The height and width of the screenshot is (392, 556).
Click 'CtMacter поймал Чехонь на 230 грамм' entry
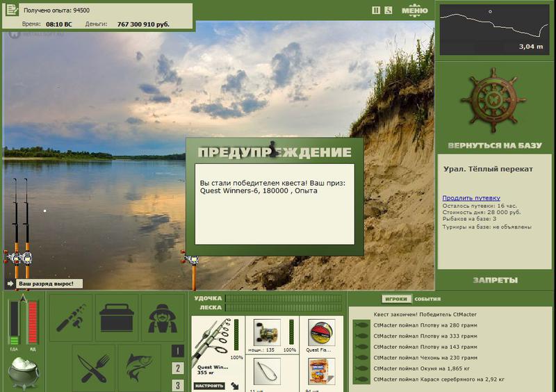425,357
